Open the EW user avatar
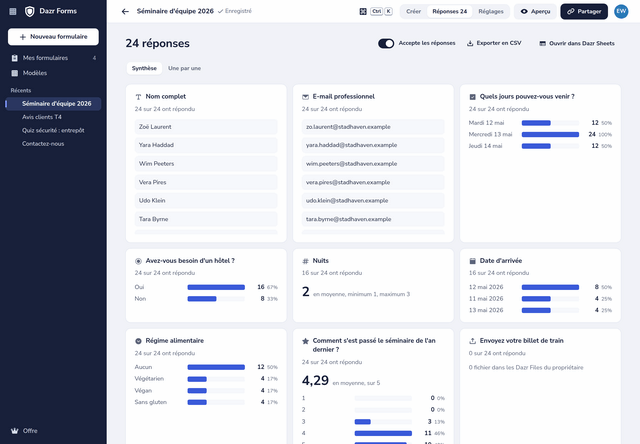 pos(621,11)
